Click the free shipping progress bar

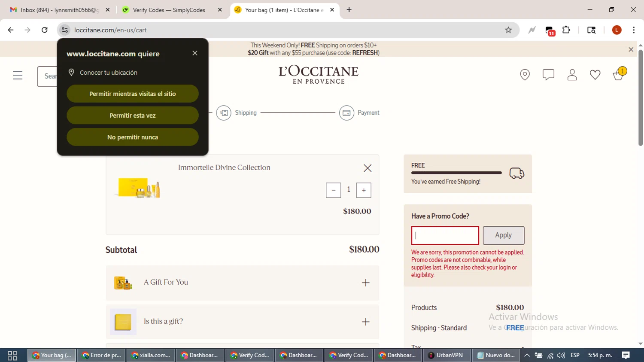(456, 173)
